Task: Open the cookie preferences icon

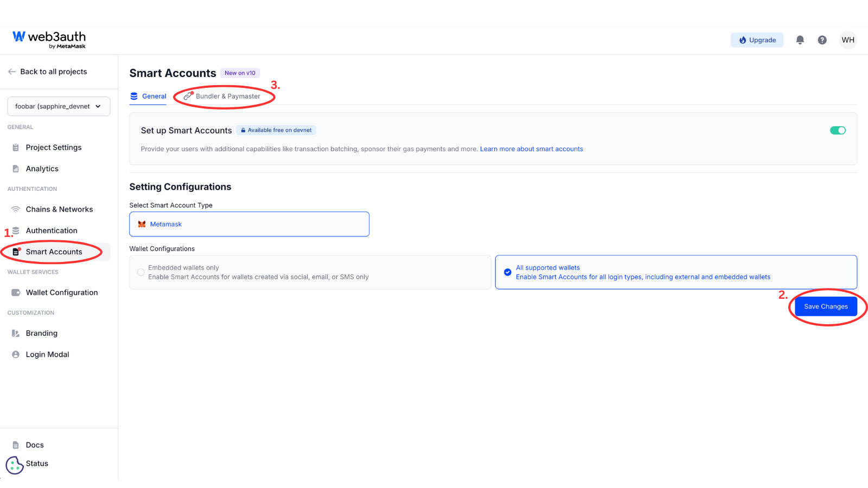Action: 15,465
